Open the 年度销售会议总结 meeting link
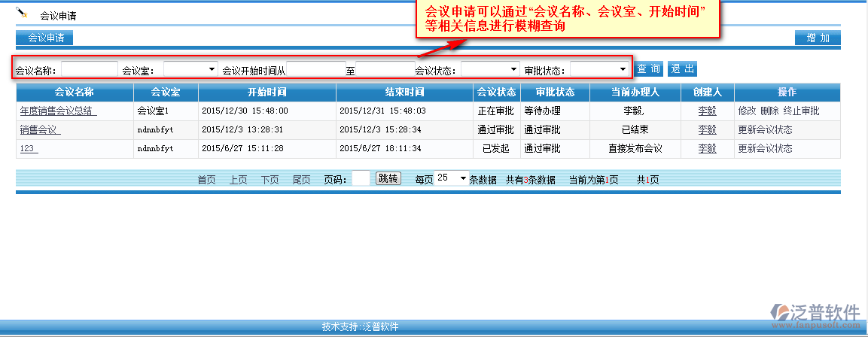Screen dimensions: 868x337 [x=58, y=111]
